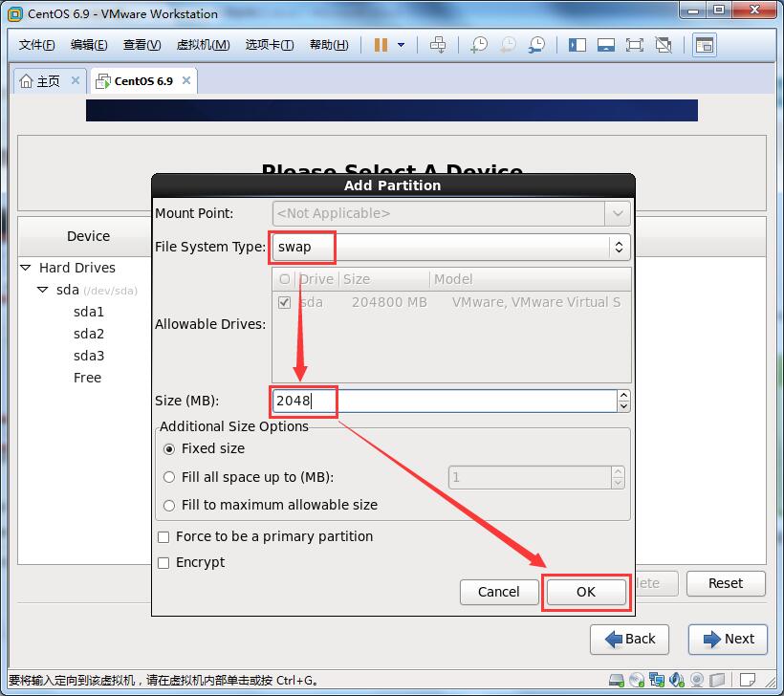Image resolution: width=784 pixels, height=696 pixels.
Task: Collapse the Hard Drives tree node
Action: [x=26, y=268]
